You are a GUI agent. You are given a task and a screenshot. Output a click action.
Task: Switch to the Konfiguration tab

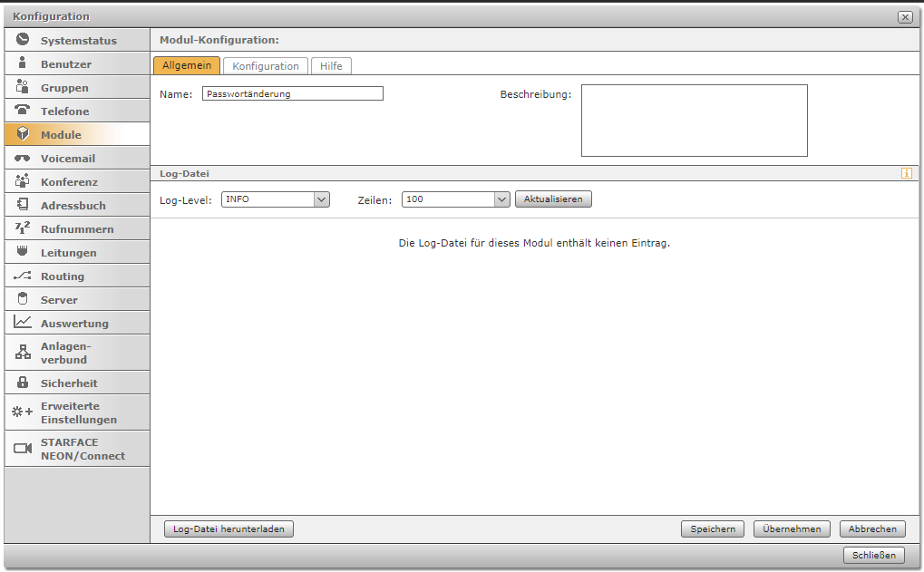266,66
